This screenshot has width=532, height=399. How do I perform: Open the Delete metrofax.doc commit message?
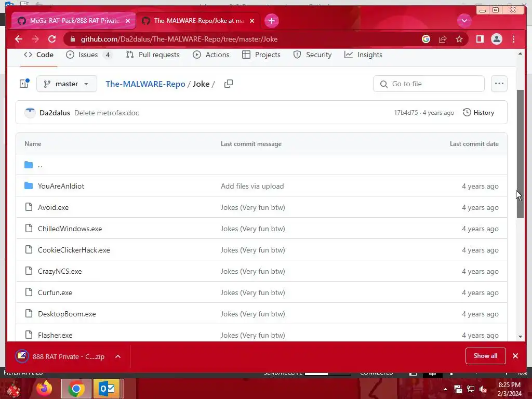107,113
